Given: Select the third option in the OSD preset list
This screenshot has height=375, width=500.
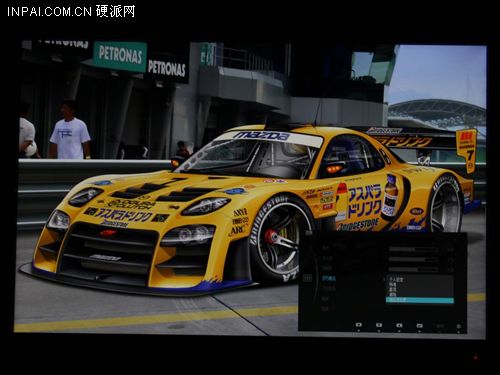Looking at the screenshot, I should coord(393,289).
